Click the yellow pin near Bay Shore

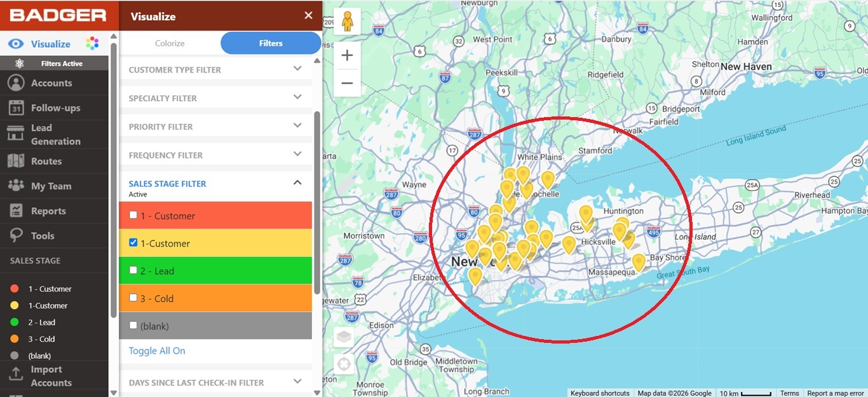pos(639,262)
